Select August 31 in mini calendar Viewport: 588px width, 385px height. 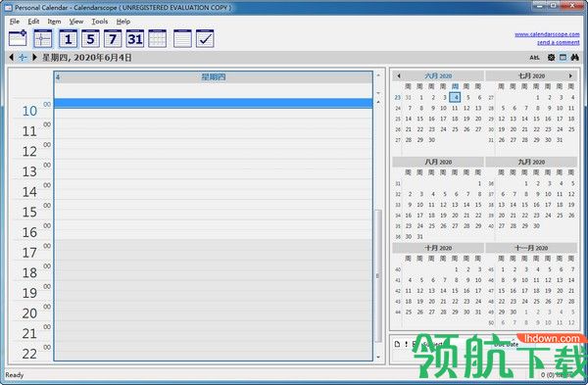(420, 236)
